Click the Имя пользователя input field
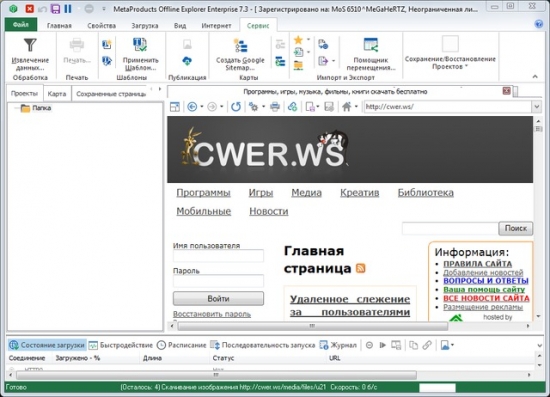 [x=218, y=256]
